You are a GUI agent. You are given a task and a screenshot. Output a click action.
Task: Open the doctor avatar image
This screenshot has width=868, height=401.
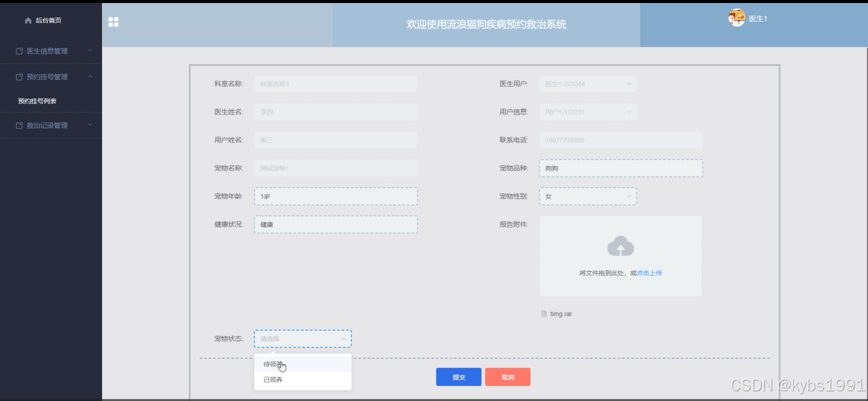737,18
